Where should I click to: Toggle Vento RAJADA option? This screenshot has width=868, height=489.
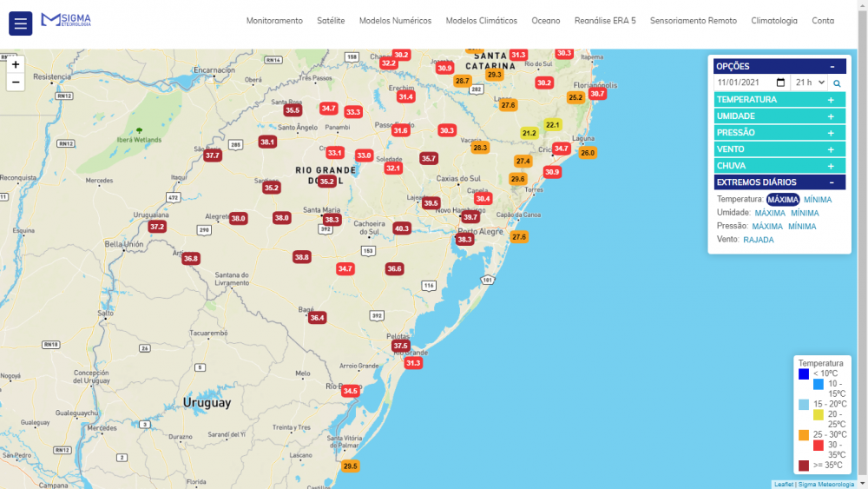(759, 240)
